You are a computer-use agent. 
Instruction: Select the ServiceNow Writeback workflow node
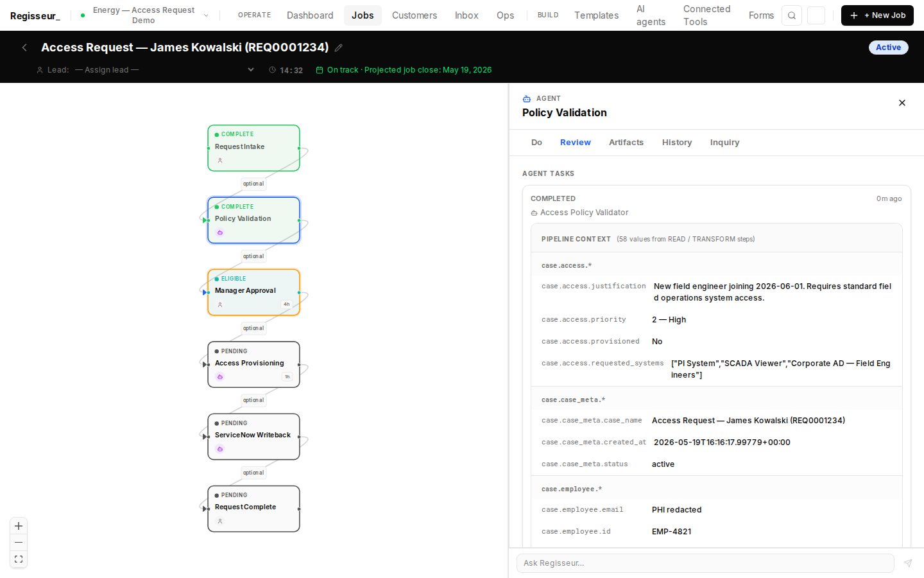coord(253,437)
